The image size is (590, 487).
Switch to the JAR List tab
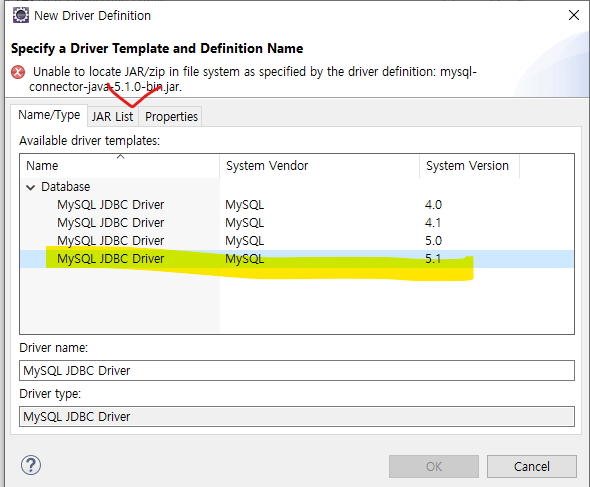[x=113, y=117]
